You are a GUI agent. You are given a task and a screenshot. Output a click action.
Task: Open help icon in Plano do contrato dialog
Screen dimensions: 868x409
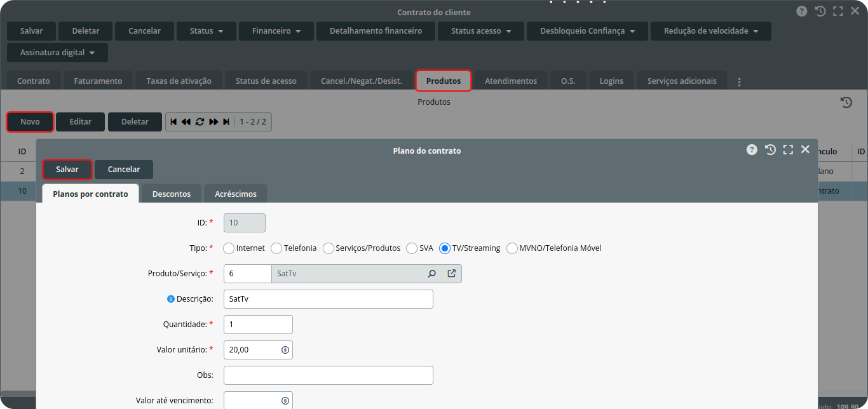tap(752, 150)
